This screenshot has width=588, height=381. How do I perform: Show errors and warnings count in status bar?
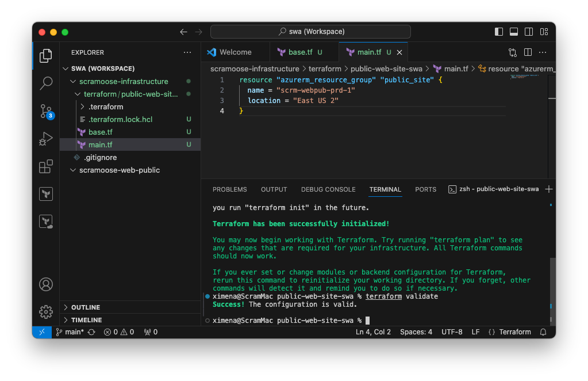point(119,332)
